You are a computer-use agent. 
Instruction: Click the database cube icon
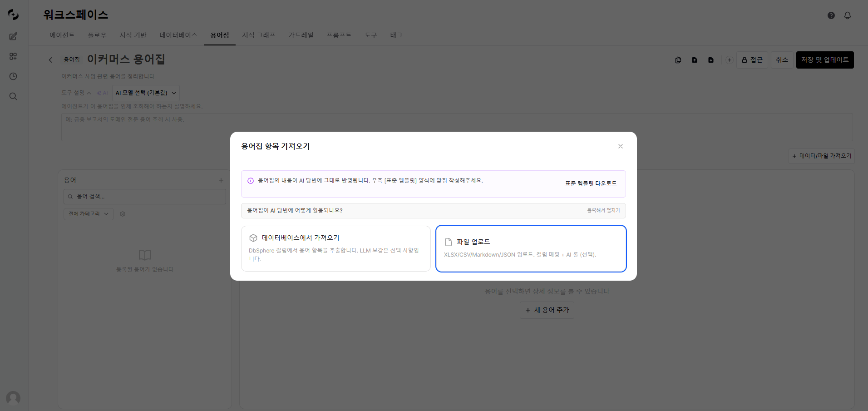(x=253, y=238)
